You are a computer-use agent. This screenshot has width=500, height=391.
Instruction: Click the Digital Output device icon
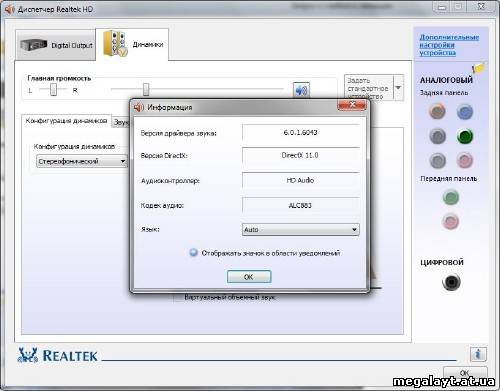(33, 45)
